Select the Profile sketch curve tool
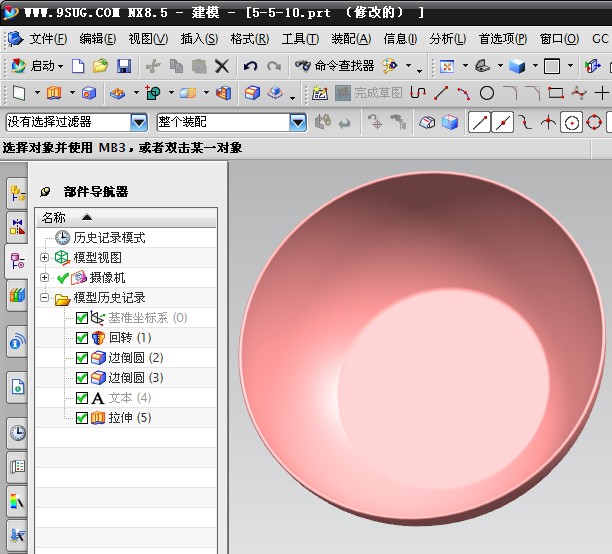 coord(418,93)
